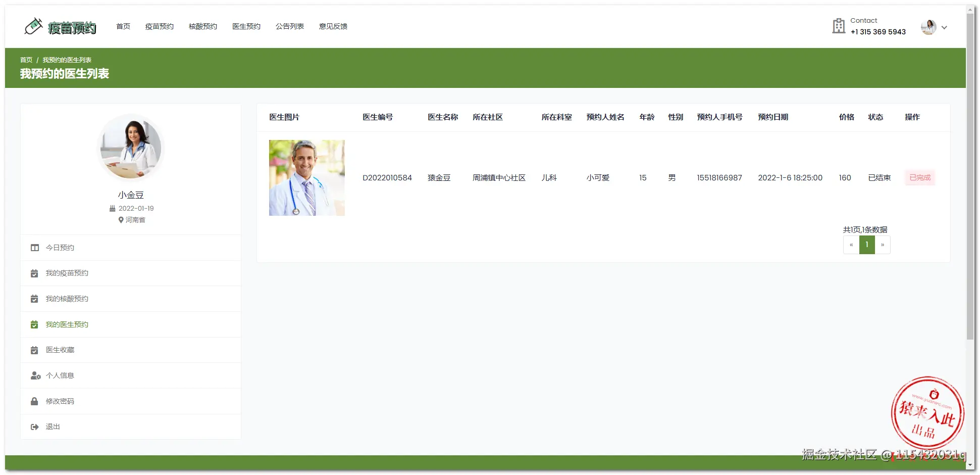
Task: Go to 今日预约 in sidebar
Action: coord(131,248)
